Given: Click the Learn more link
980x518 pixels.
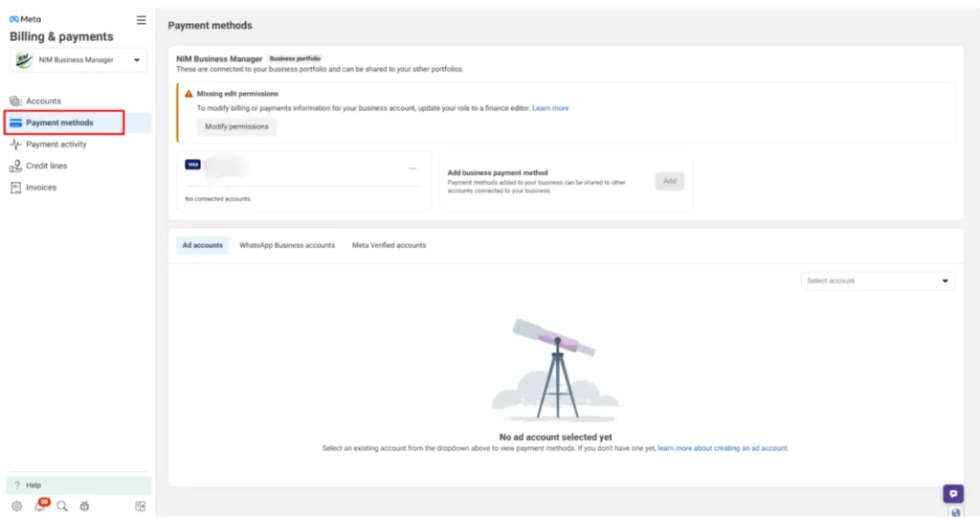Looking at the screenshot, I should click(x=550, y=108).
